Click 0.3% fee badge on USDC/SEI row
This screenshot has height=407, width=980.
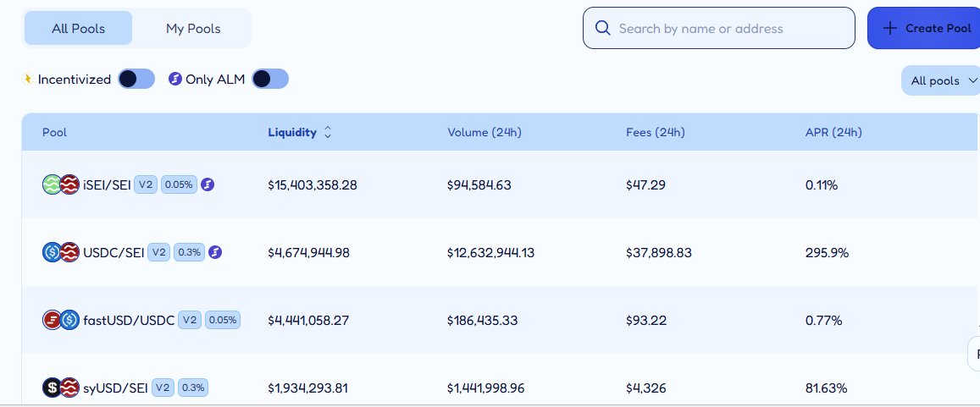click(x=190, y=252)
